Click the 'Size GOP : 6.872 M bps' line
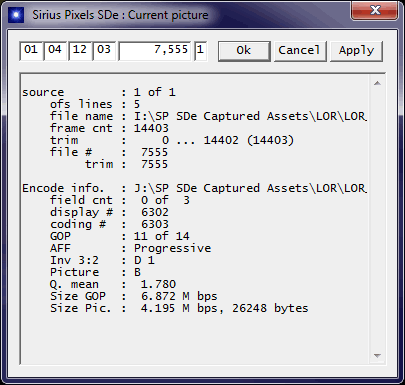 click(134, 296)
